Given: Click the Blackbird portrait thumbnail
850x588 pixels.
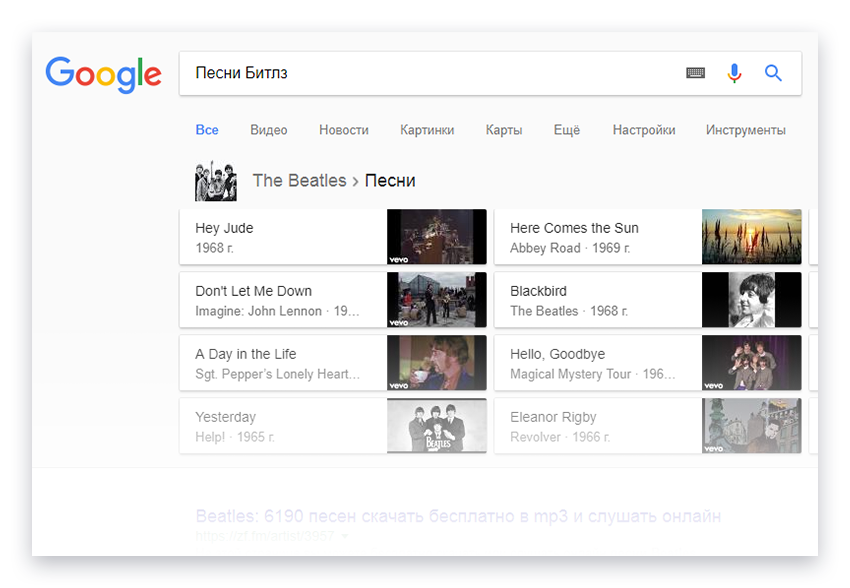Looking at the screenshot, I should point(751,300).
